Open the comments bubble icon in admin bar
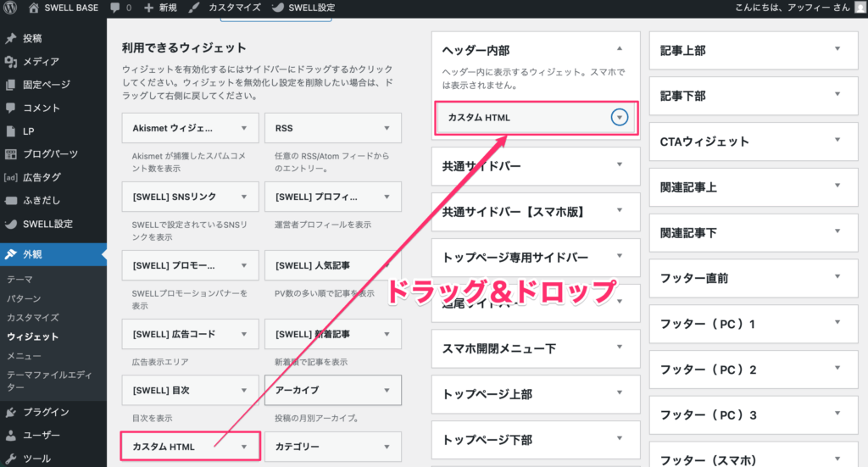This screenshot has width=868, height=467. point(114,8)
